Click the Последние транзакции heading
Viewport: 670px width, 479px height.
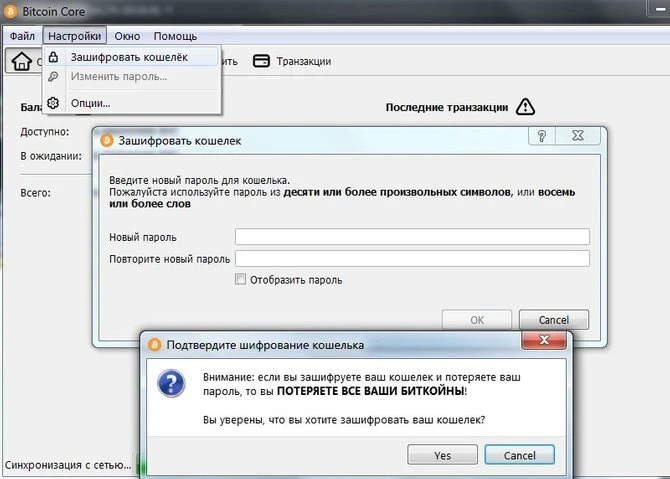tap(447, 107)
